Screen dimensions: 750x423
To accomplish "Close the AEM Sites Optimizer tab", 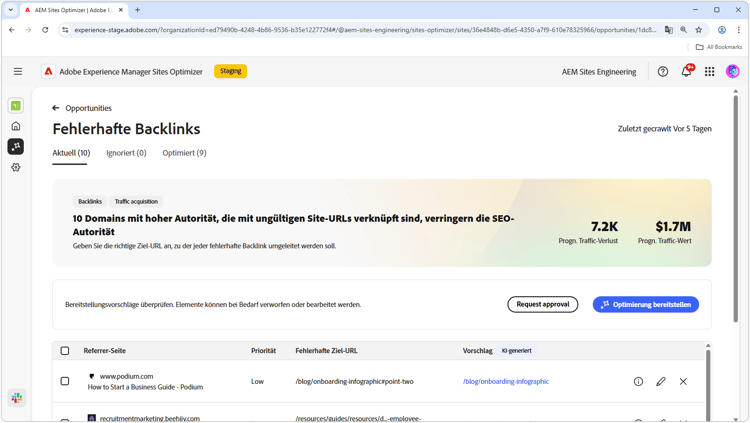I will coord(121,10).
